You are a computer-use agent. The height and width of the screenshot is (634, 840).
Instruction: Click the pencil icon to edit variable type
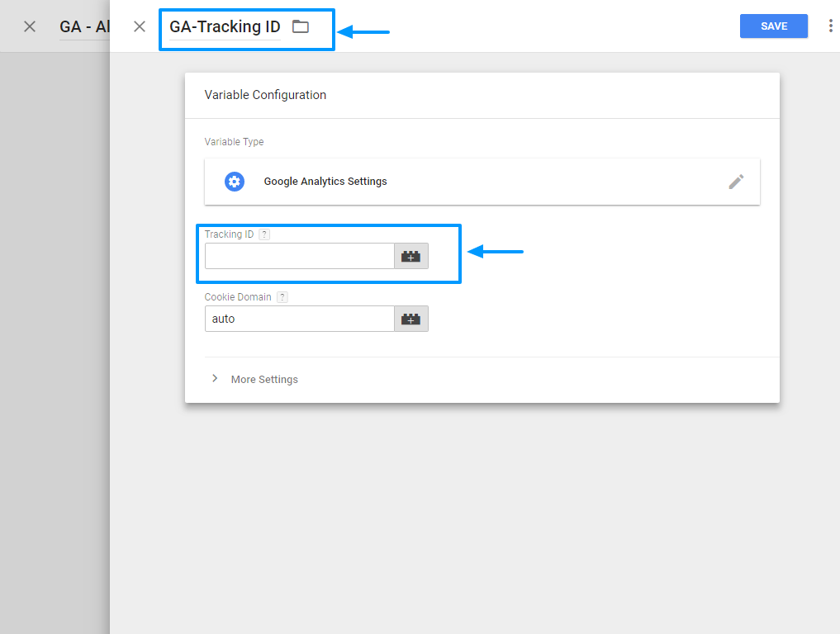click(736, 182)
